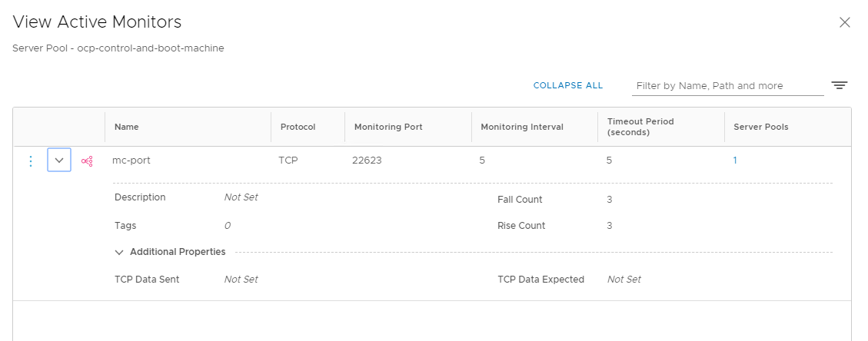Collapse the Additional Properties section
Screen dimensions: 868x341
click(x=119, y=252)
